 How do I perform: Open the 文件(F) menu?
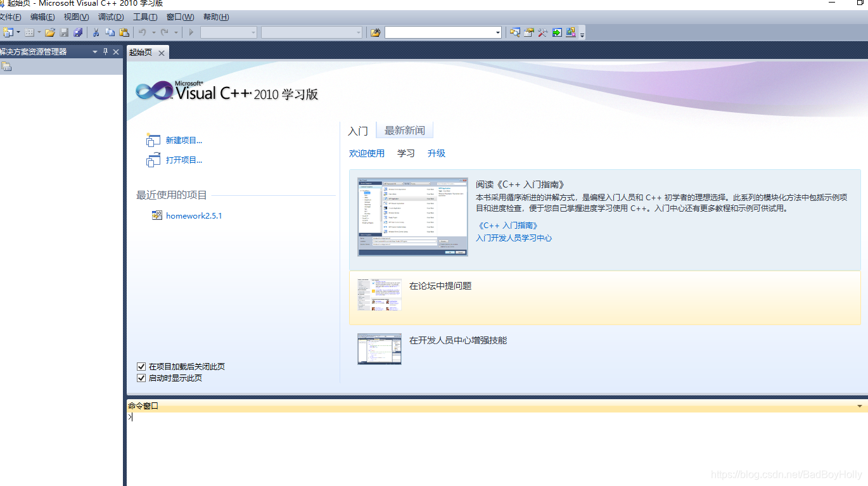(10, 17)
